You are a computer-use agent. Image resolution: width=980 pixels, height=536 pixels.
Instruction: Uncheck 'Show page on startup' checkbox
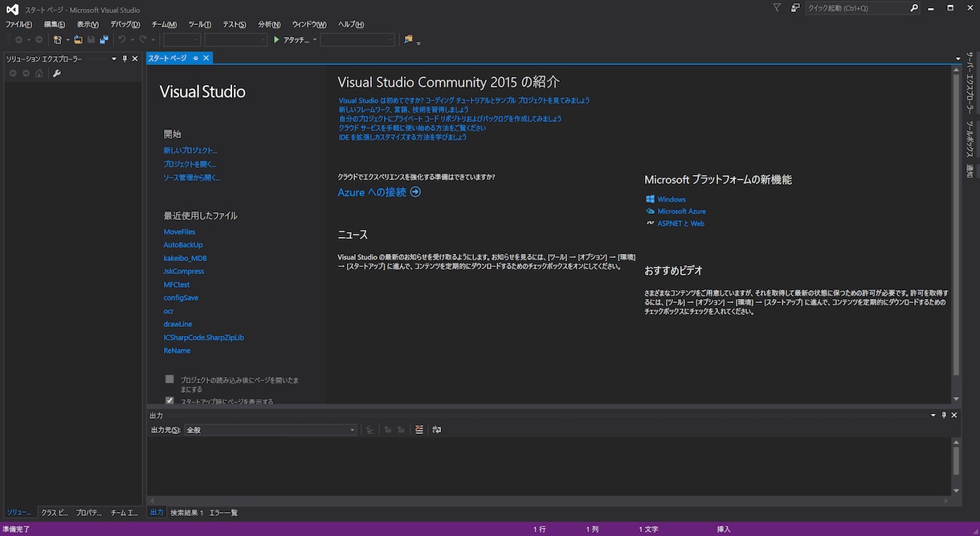[x=169, y=400]
